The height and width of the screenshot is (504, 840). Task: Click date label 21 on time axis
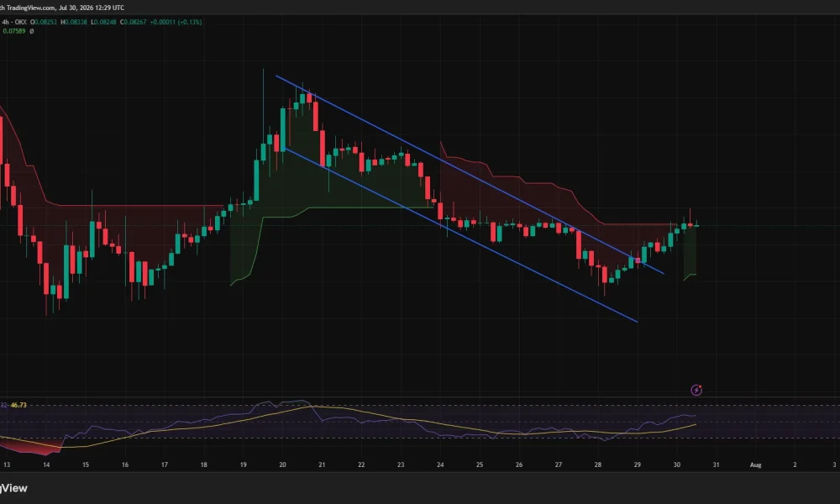pyautogui.click(x=322, y=465)
